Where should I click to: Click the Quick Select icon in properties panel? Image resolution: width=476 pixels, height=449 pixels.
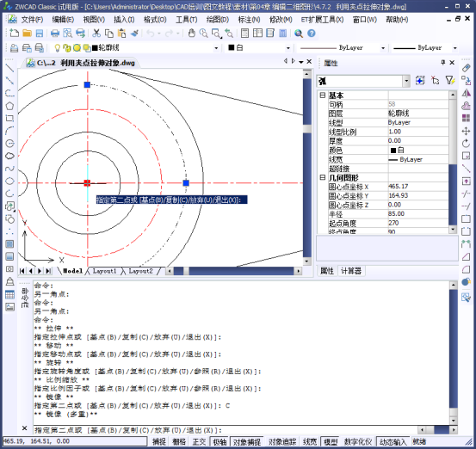[450, 80]
